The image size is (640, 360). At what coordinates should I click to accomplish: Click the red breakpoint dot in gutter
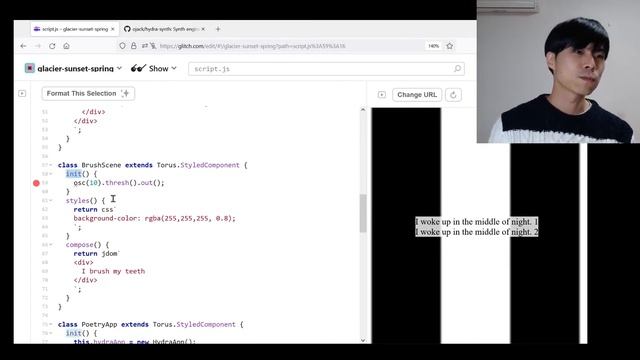point(36,183)
